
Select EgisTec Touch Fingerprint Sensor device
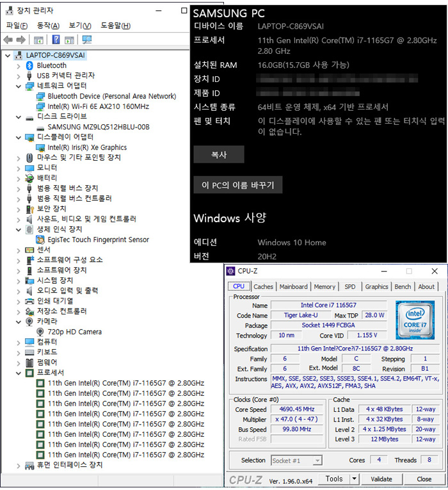point(98,240)
